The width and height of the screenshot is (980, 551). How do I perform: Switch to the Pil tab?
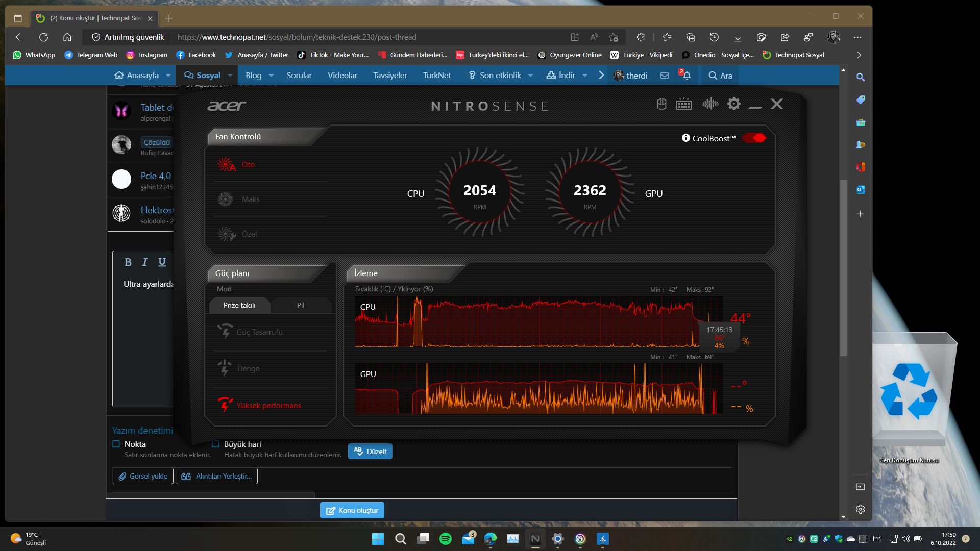click(x=301, y=305)
